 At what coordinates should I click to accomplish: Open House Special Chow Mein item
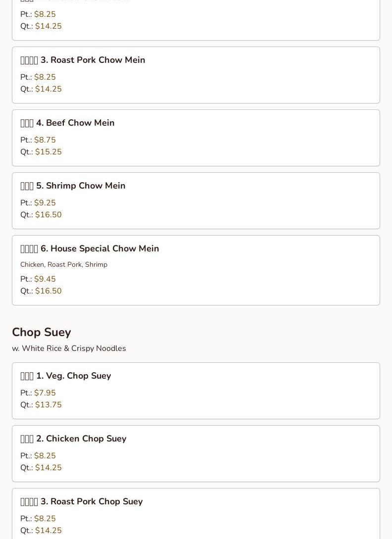pyautogui.click(x=196, y=270)
